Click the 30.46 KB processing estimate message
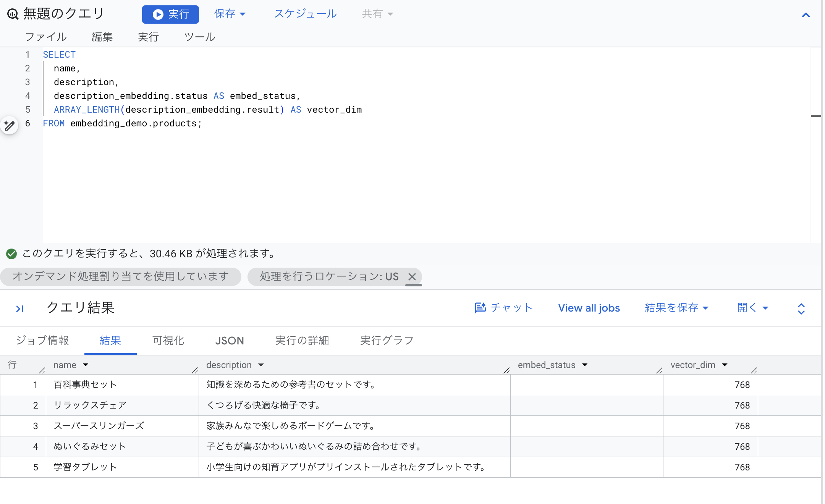This screenshot has width=825, height=504. point(149,254)
